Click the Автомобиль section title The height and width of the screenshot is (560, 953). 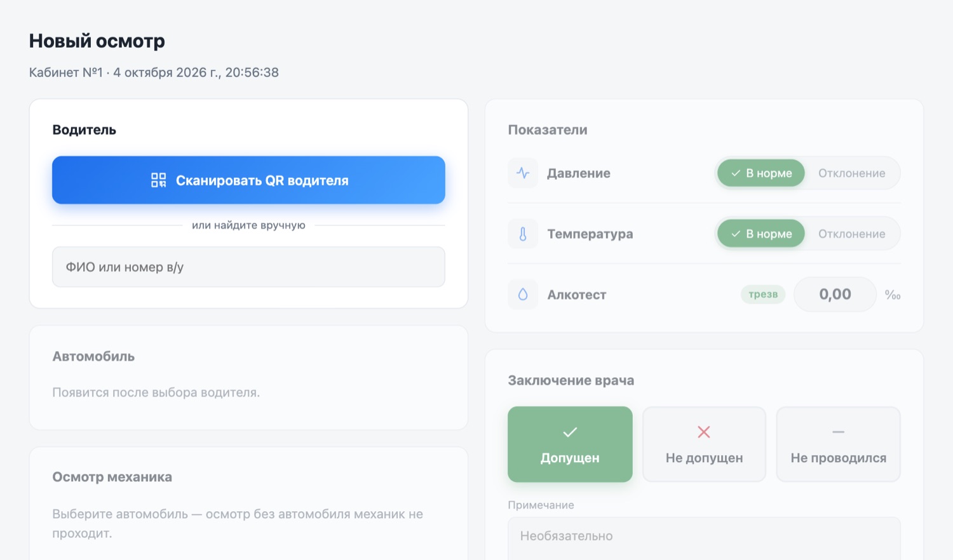[93, 356]
